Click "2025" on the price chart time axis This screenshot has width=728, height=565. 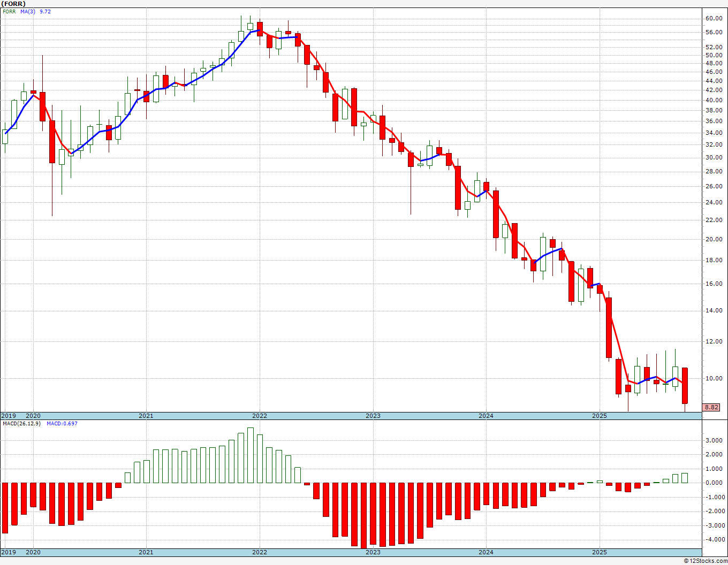coord(600,416)
